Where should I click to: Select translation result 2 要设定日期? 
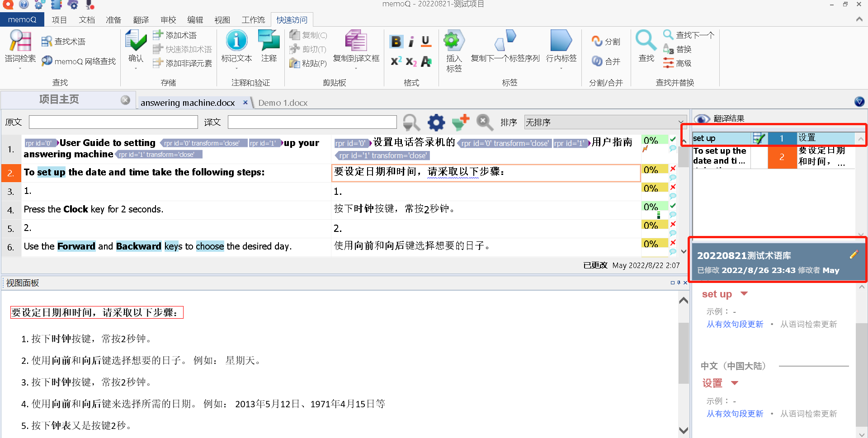[x=774, y=157]
